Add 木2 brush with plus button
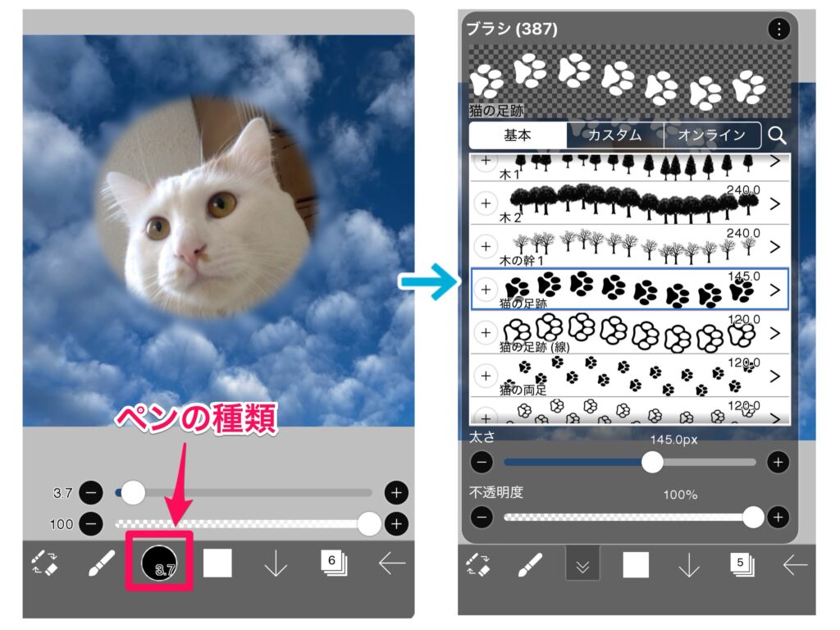 (486, 203)
